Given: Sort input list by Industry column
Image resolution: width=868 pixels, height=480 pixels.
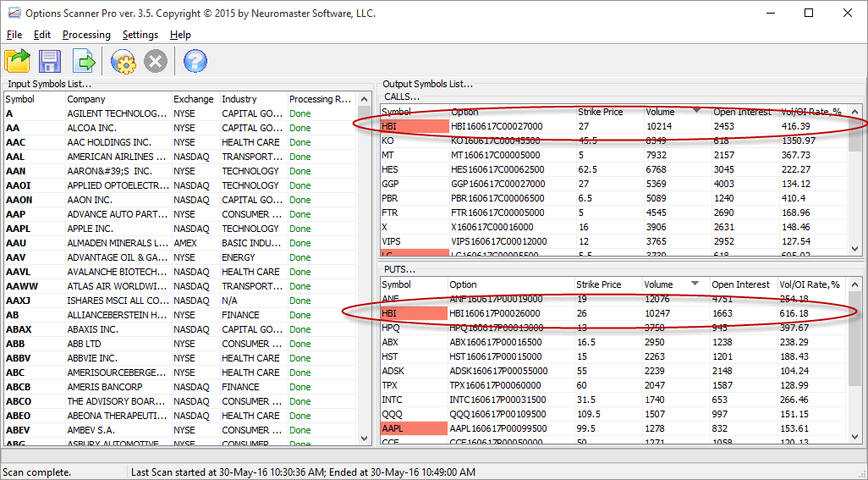Looking at the screenshot, I should 254,99.
